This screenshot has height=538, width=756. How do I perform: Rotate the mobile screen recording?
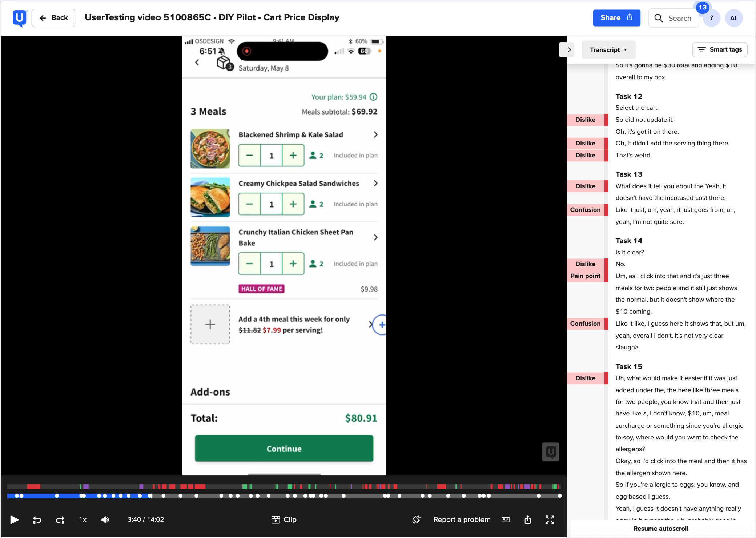click(x=417, y=519)
